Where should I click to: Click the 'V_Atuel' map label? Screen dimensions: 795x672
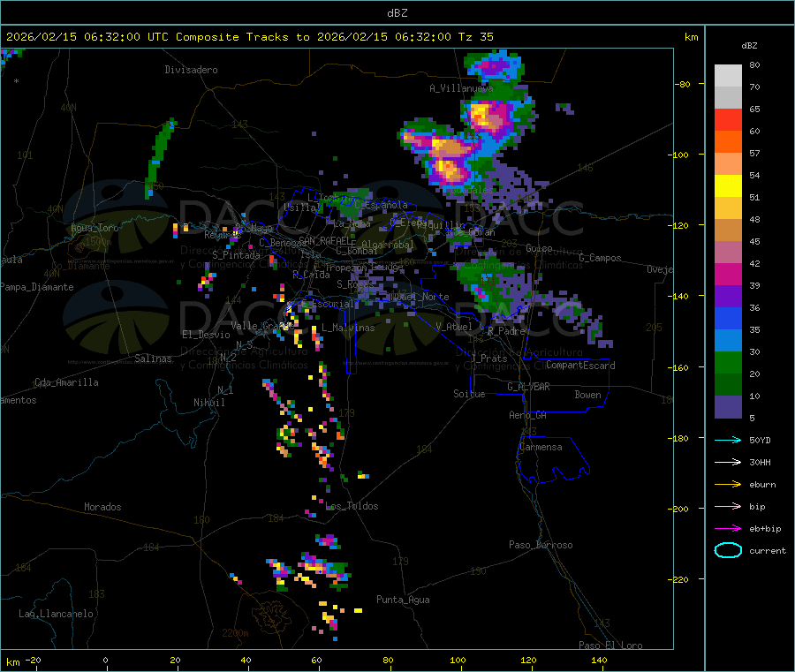[x=454, y=327]
